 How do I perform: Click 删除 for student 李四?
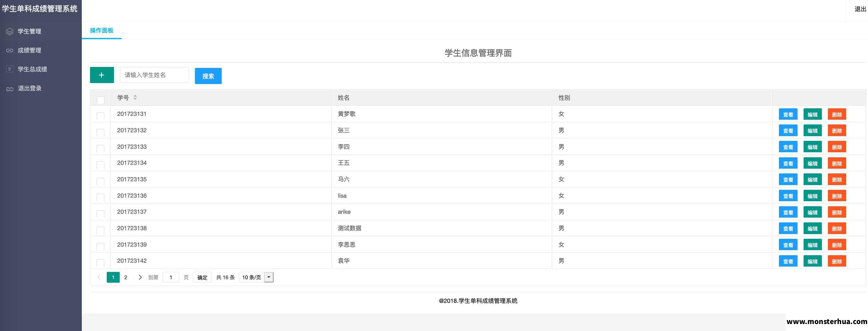click(x=837, y=147)
